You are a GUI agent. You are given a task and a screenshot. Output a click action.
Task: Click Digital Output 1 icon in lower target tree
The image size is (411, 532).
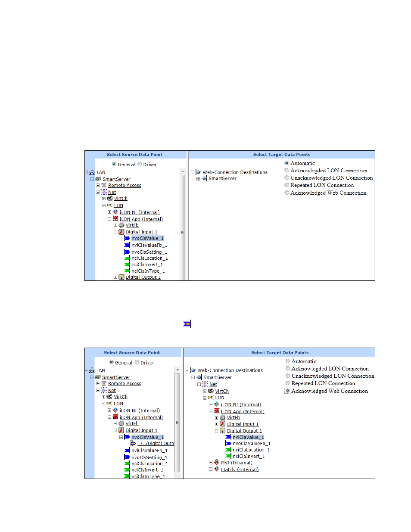pos(223,430)
